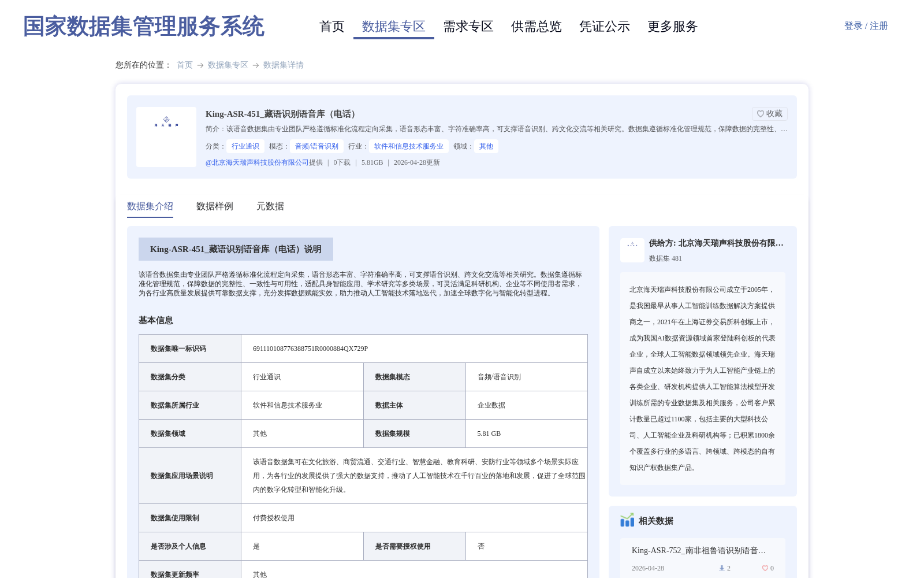Open 供需总览 in top navigation
924x578 pixels.
pos(536,27)
